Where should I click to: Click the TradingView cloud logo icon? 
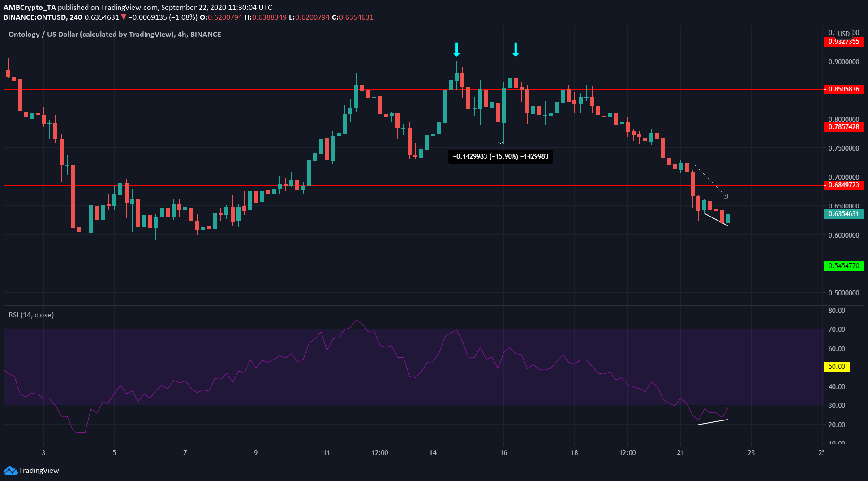tap(10, 471)
